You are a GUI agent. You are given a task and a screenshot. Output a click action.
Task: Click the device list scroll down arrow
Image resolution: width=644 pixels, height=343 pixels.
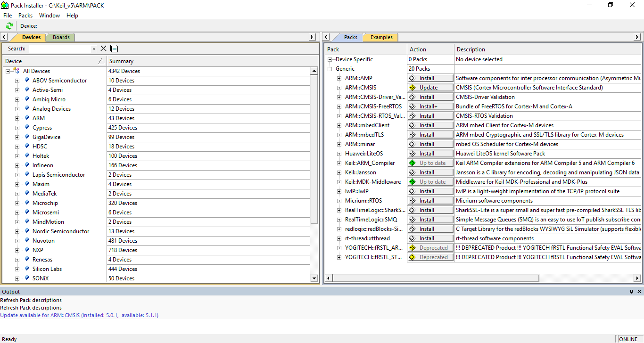(314, 278)
